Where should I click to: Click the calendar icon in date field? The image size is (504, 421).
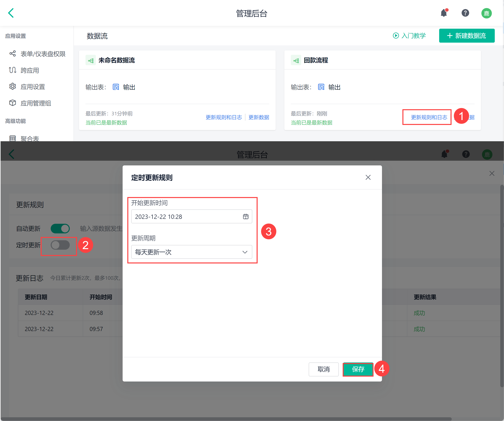(246, 217)
